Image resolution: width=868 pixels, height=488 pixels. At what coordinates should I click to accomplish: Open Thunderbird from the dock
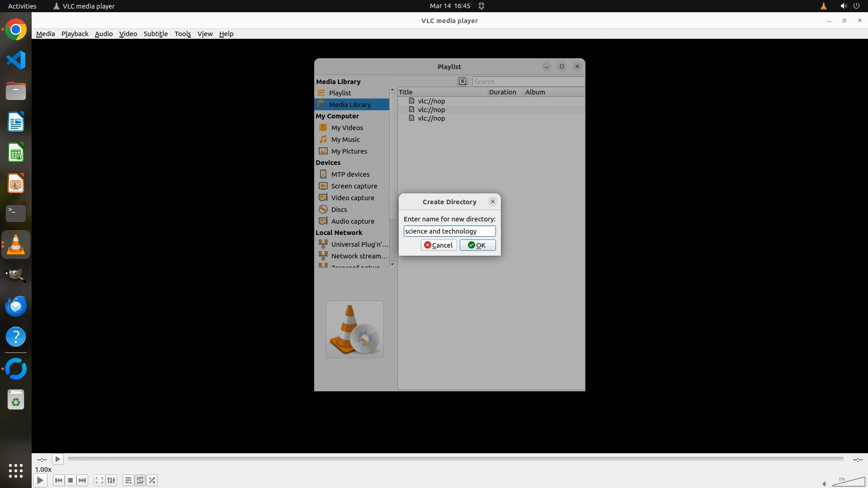16,306
